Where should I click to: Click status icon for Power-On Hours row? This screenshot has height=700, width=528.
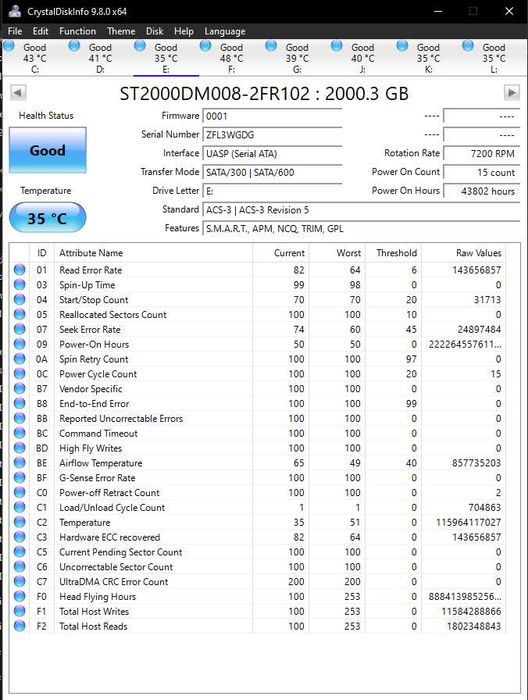[x=19, y=344]
